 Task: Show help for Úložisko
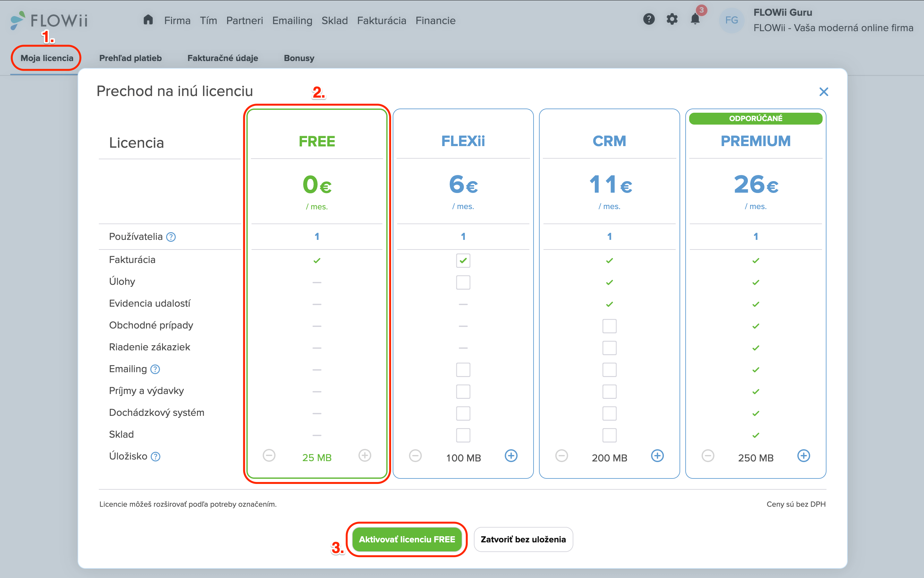155,456
